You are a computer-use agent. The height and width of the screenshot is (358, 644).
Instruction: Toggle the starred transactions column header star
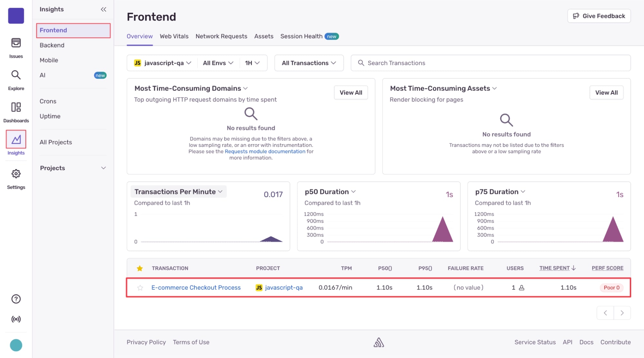(x=139, y=268)
